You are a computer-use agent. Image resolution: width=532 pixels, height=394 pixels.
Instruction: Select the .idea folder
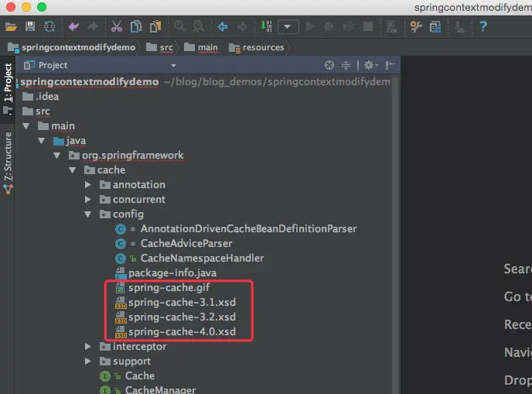pos(40,97)
